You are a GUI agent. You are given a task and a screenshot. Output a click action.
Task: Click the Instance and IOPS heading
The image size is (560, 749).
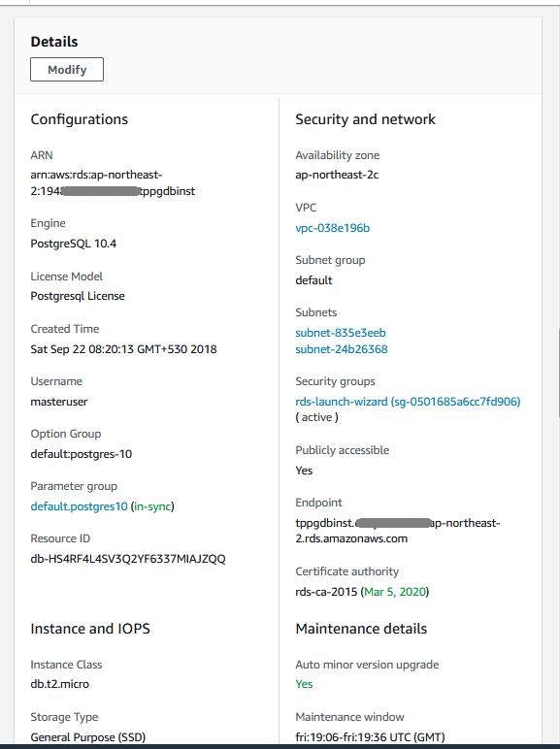pyautogui.click(x=90, y=629)
